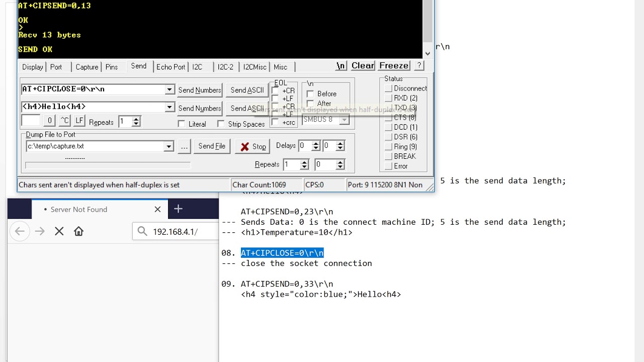644x362 pixels.
Task: Click the browser forward arrow
Action: 40,231
